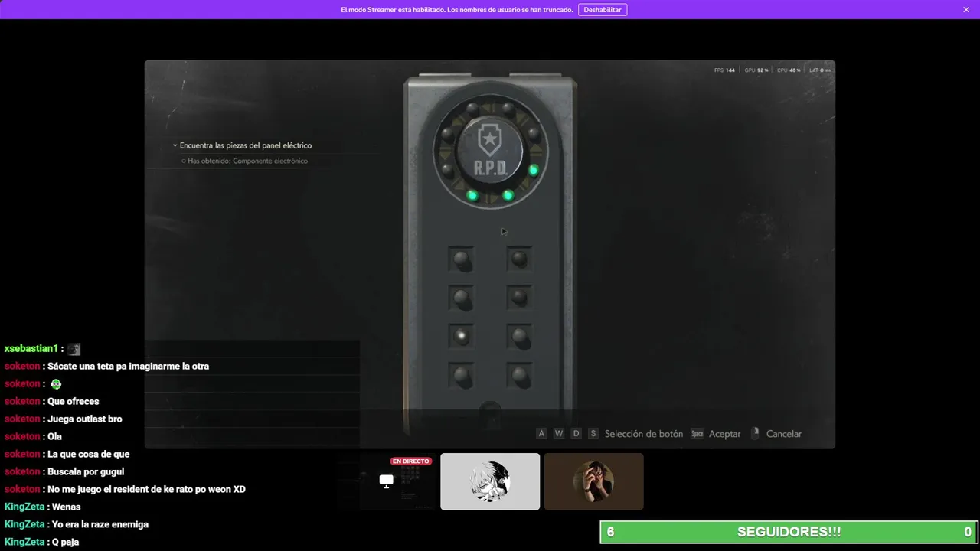Click the A key hint icon
The width and height of the screenshot is (980, 551).
click(541, 434)
